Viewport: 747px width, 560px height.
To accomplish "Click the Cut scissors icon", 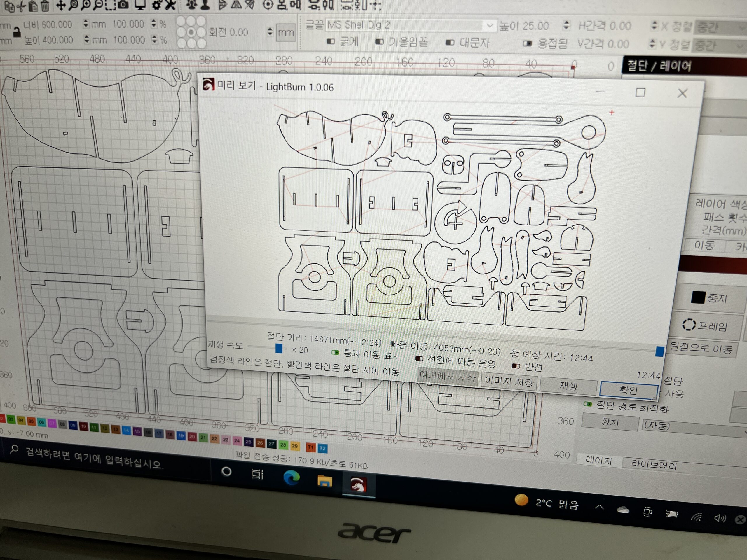I will 21,6.
